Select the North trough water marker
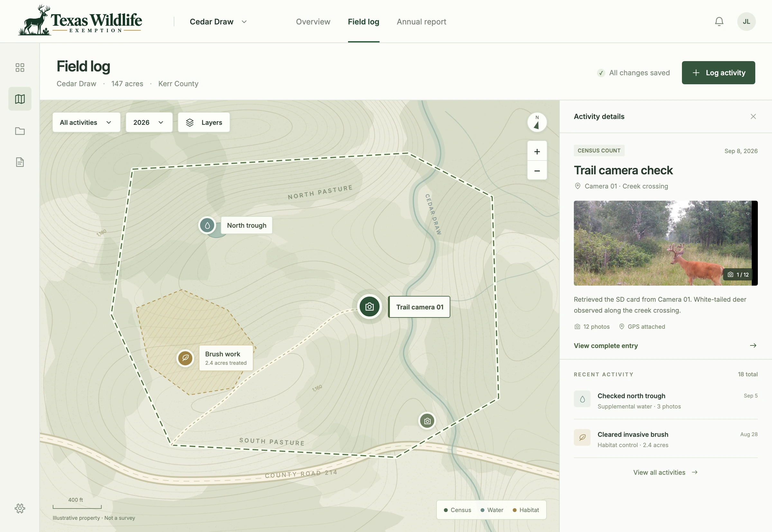 pyautogui.click(x=207, y=225)
